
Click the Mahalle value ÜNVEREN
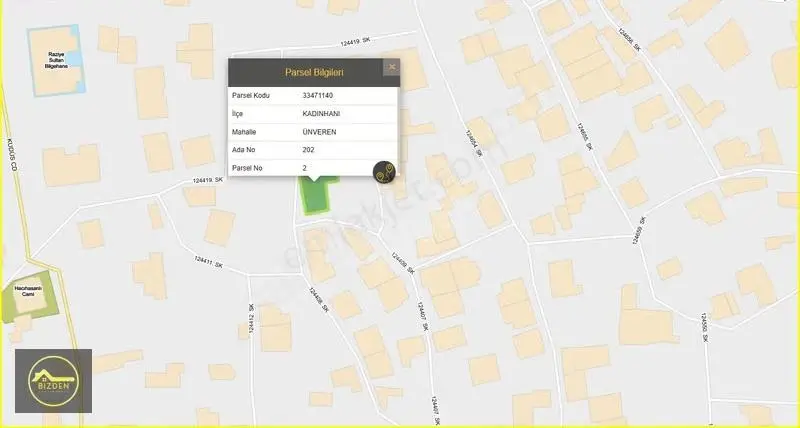coord(319,132)
